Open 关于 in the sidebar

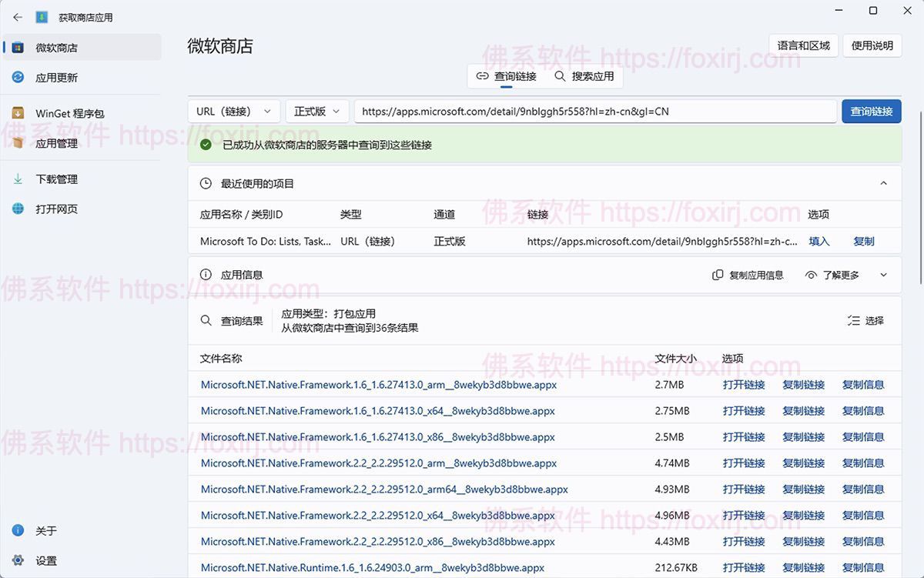(x=46, y=530)
